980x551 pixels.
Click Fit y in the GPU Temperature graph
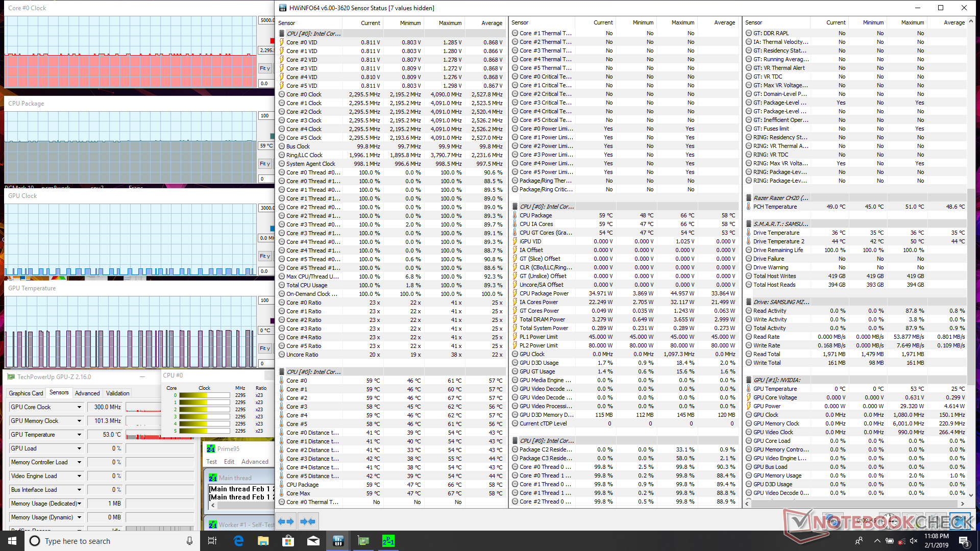pyautogui.click(x=265, y=348)
